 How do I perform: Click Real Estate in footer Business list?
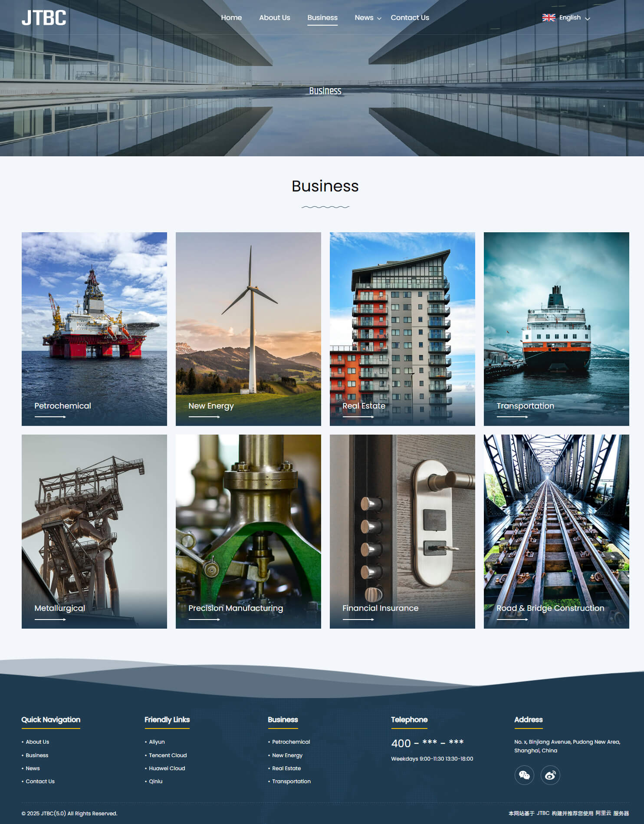(286, 768)
